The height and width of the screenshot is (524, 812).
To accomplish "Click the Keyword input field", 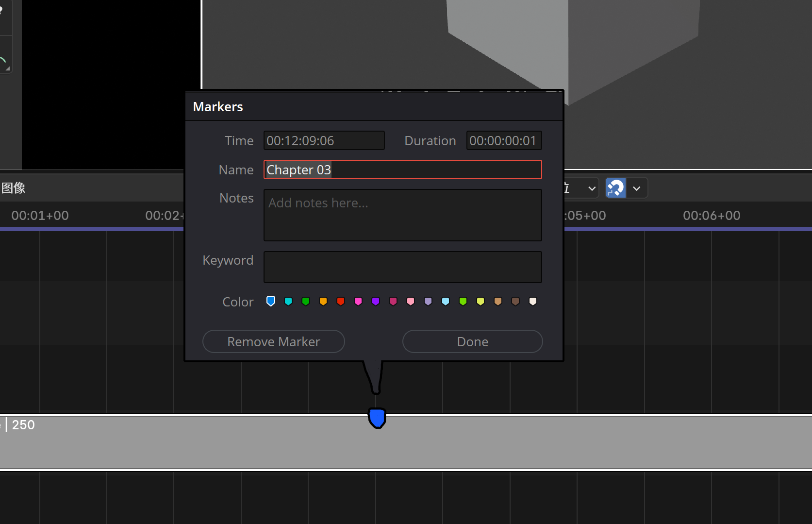I will point(403,267).
